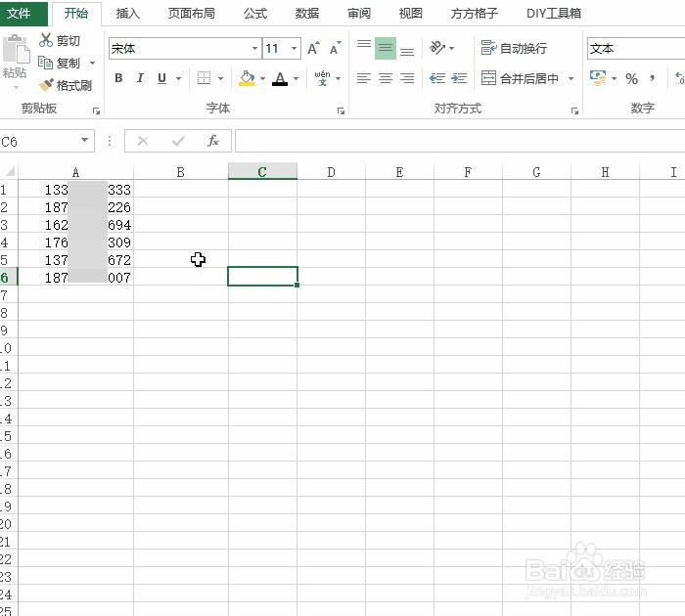
Task: Center cell text horizontally
Action: (386, 78)
